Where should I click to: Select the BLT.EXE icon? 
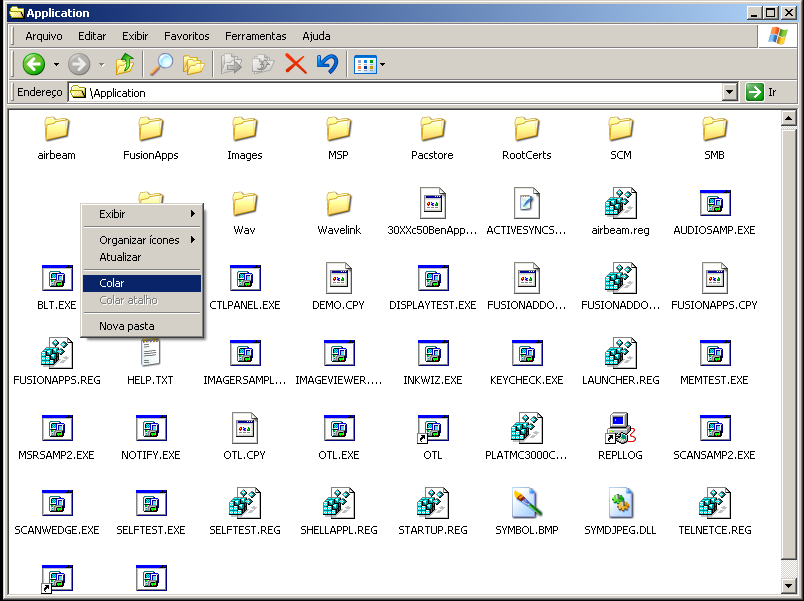tap(57, 278)
